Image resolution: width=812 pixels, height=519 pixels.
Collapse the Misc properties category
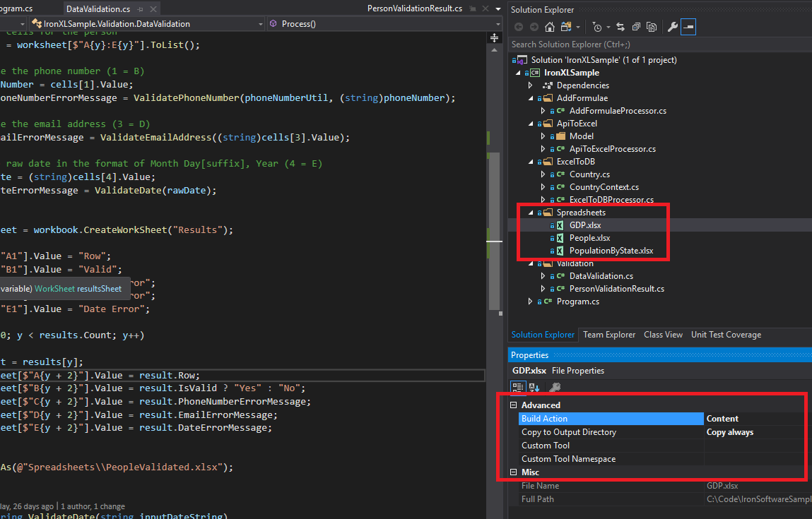click(514, 472)
